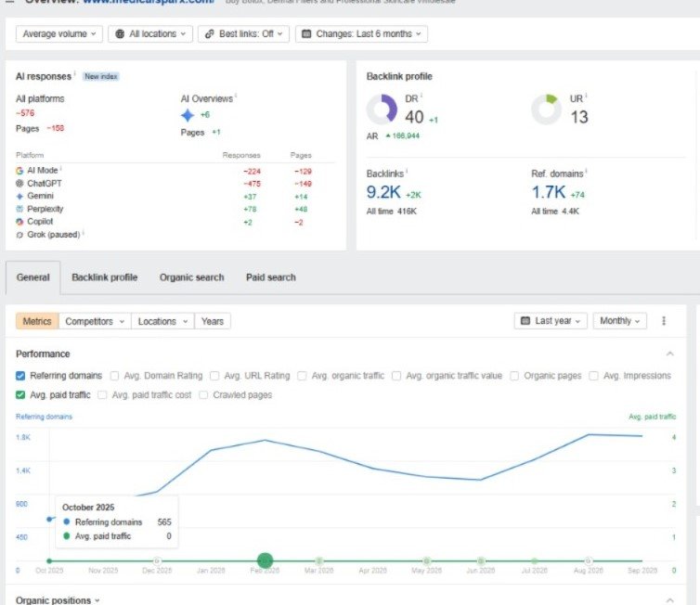The height and width of the screenshot is (605, 700).
Task: Open Changes: Last 6 months dropdown
Action: pos(361,34)
